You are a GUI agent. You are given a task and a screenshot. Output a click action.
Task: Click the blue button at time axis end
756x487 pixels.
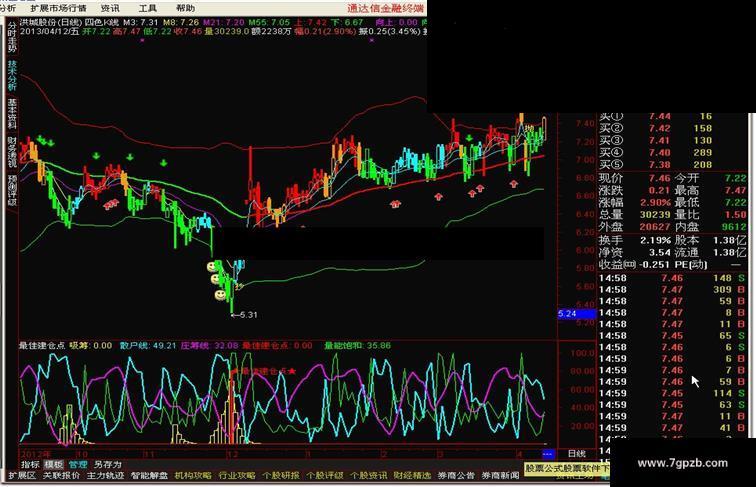pos(547,454)
